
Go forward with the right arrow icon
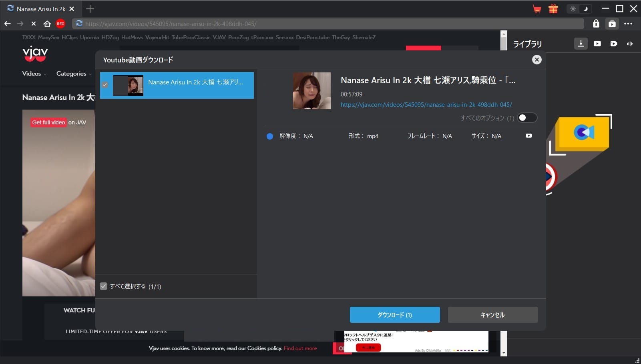coord(20,24)
